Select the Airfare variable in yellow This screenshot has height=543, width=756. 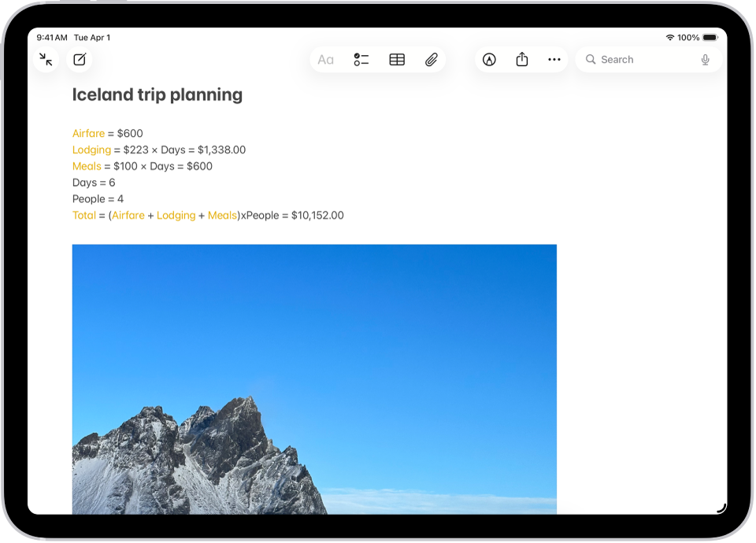(x=88, y=133)
